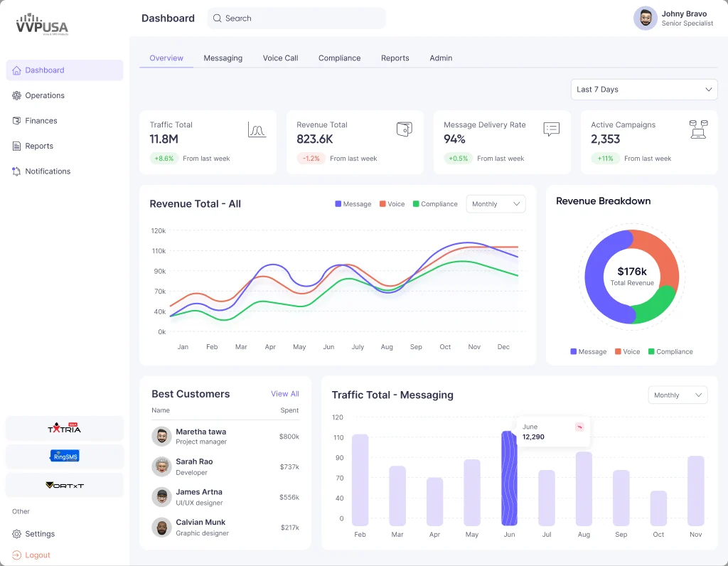Viewport: 728px width, 566px height.
Task: Click the highlighted Jun bar in Traffic chart
Action: click(x=509, y=479)
